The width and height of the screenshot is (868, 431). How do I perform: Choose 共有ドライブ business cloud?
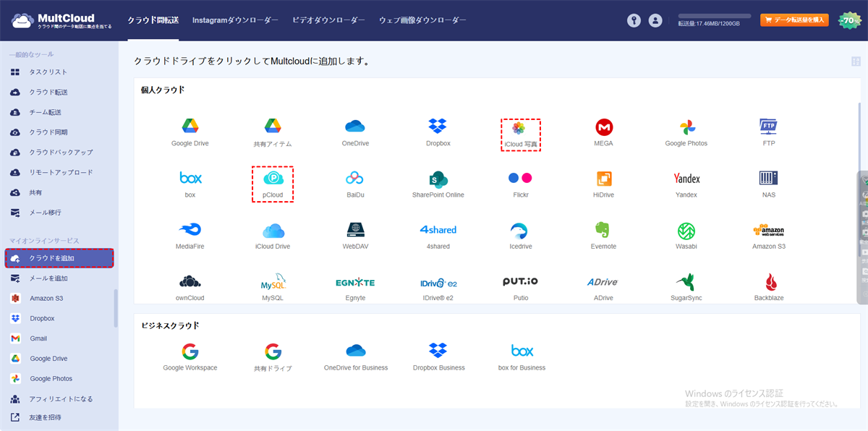273,351
